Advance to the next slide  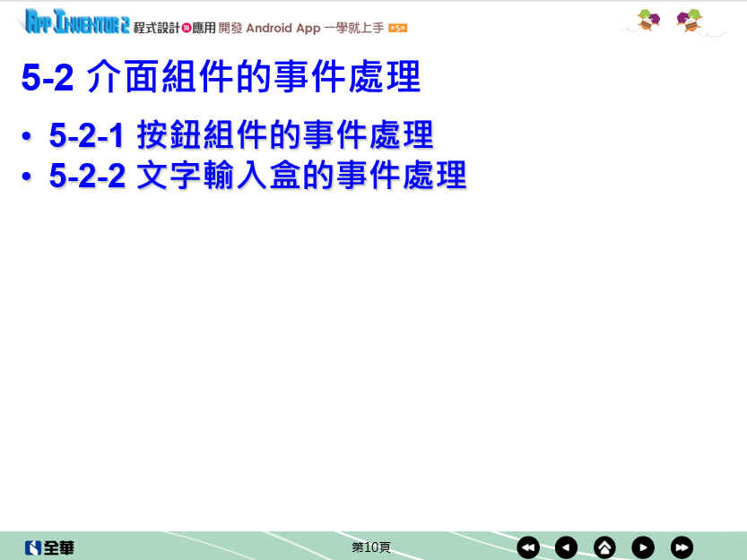643,547
